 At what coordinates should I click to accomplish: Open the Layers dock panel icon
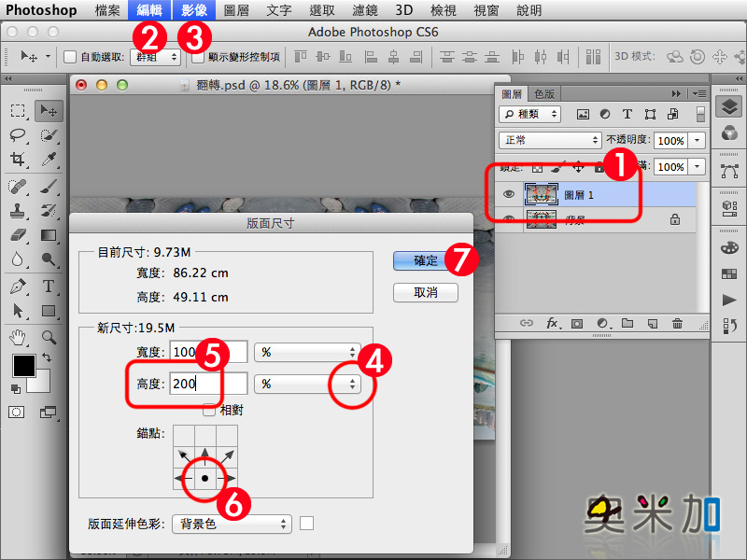pyautogui.click(x=729, y=106)
